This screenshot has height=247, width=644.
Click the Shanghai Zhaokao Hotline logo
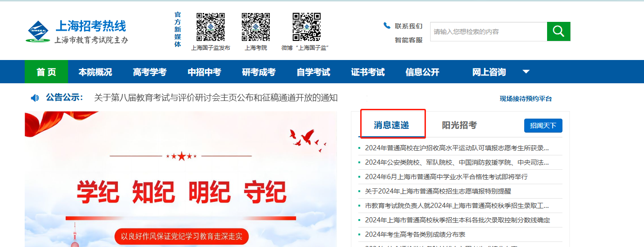coord(77,32)
